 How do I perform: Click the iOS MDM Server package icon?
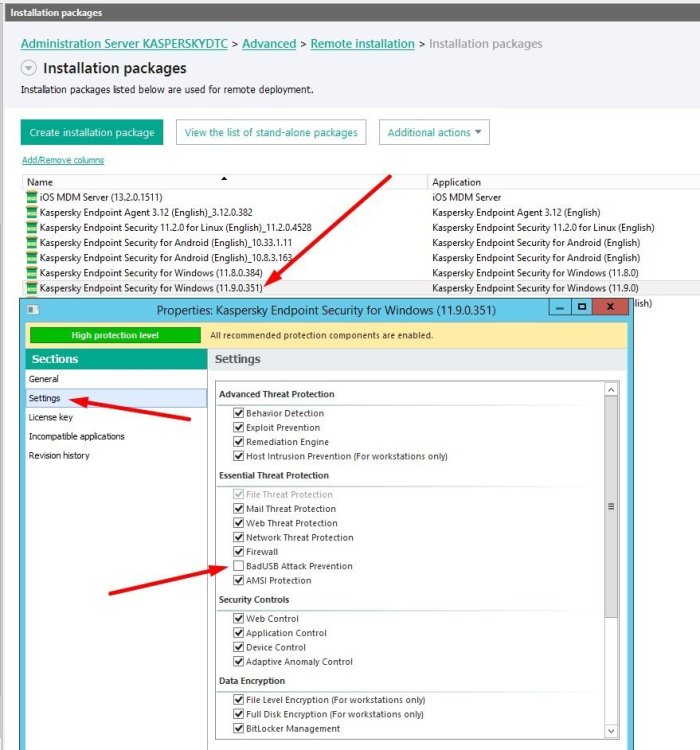(32, 197)
